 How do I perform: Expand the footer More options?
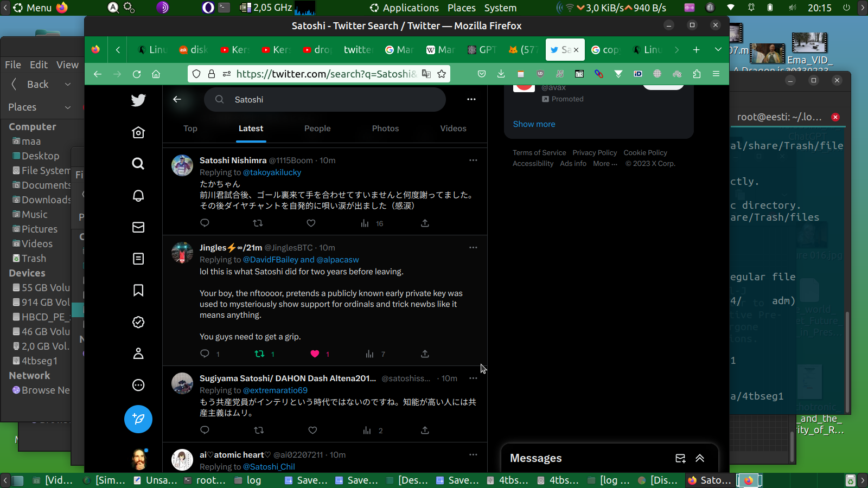point(605,164)
